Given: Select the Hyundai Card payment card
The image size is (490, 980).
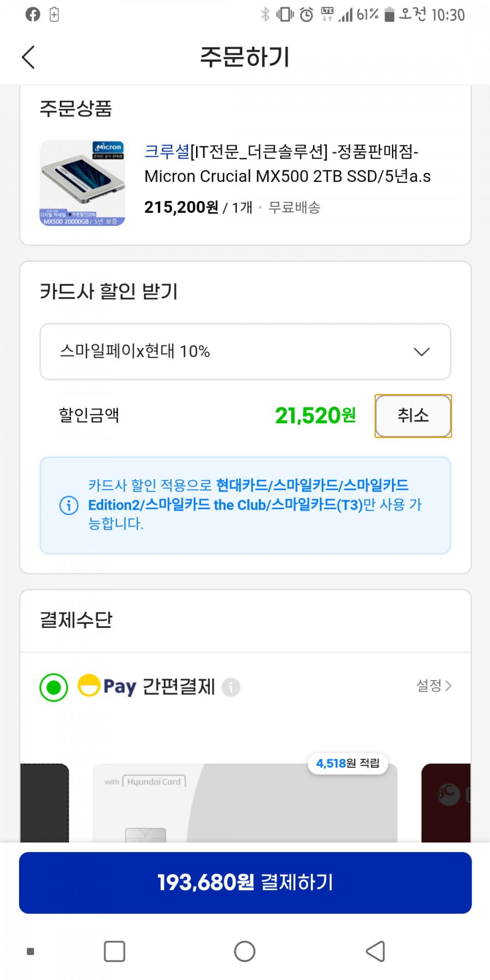Looking at the screenshot, I should click(x=245, y=803).
